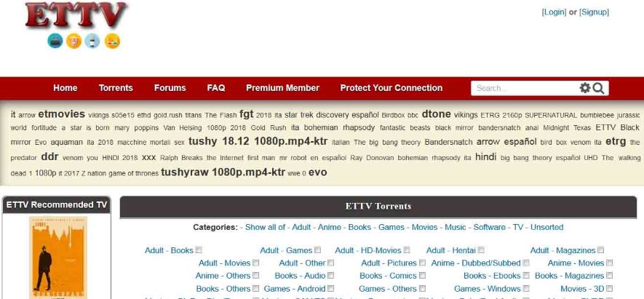This screenshot has width=644, height=299.
Task: Click the hindi tag in large text
Action: 486,157
